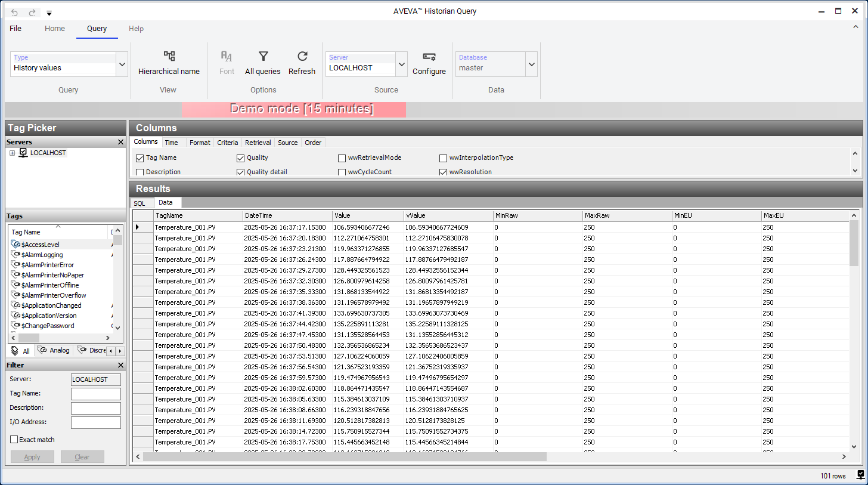This screenshot has height=485, width=868.
Task: Switch to the Home ribbon tab
Action: (x=55, y=29)
